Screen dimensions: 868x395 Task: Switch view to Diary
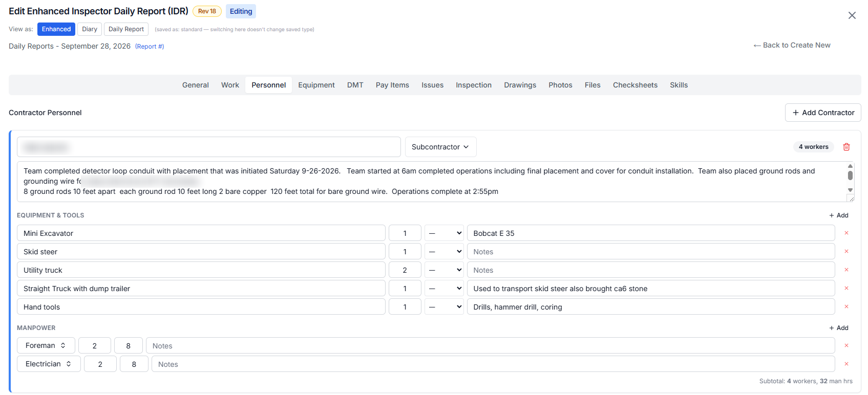[x=90, y=29]
